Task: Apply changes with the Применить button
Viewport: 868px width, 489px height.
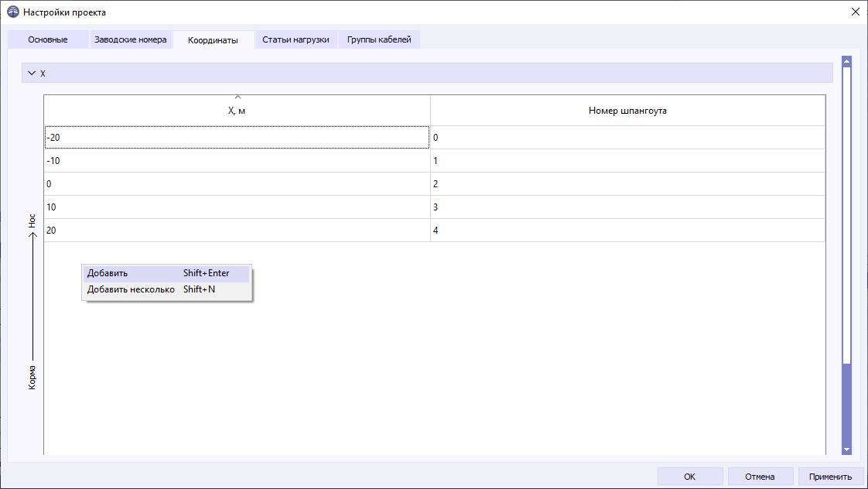Action: tap(832, 476)
